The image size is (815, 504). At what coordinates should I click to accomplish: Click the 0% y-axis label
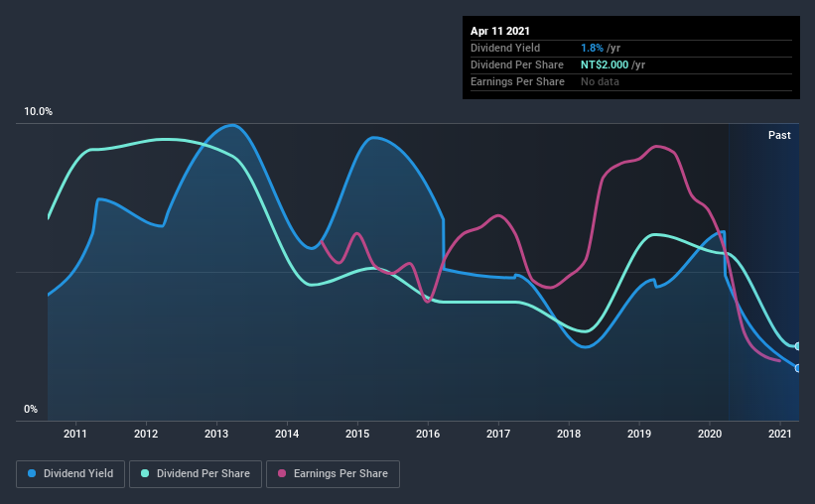tap(31, 410)
